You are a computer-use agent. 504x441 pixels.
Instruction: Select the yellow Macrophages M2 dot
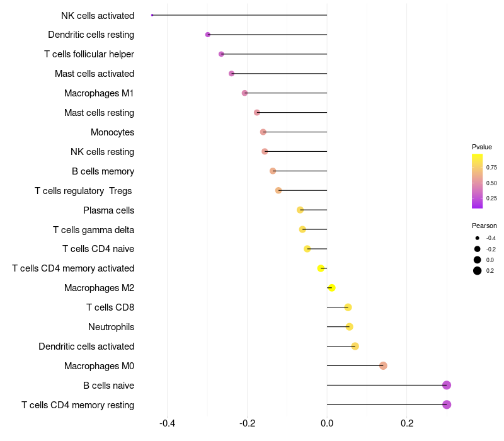[331, 288]
